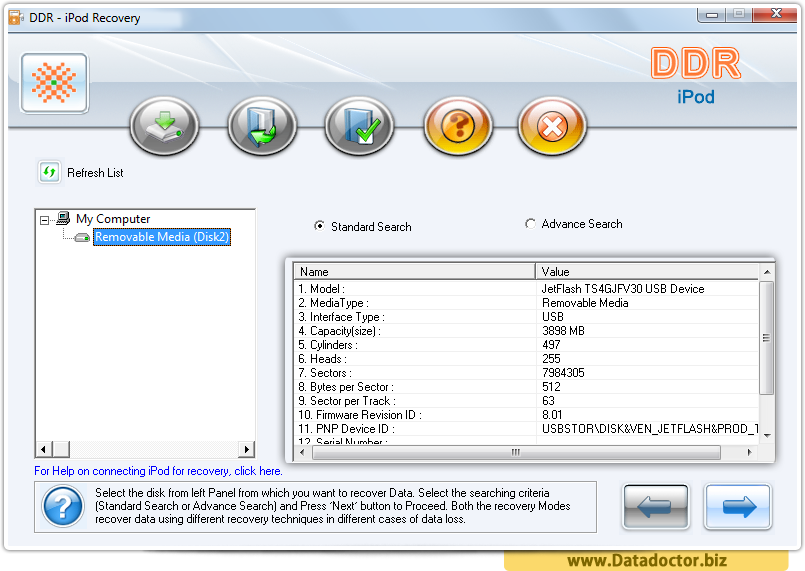Click the Refresh List label
The image size is (805, 571).
pyautogui.click(x=95, y=173)
